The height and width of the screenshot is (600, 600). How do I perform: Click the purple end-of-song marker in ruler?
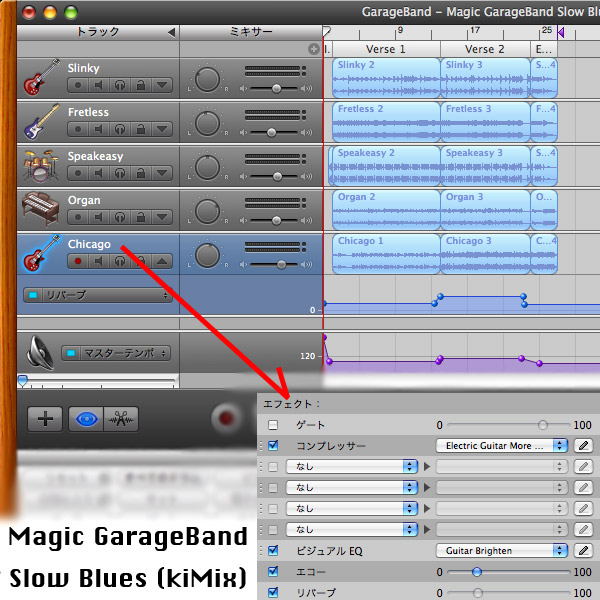pyautogui.click(x=561, y=33)
